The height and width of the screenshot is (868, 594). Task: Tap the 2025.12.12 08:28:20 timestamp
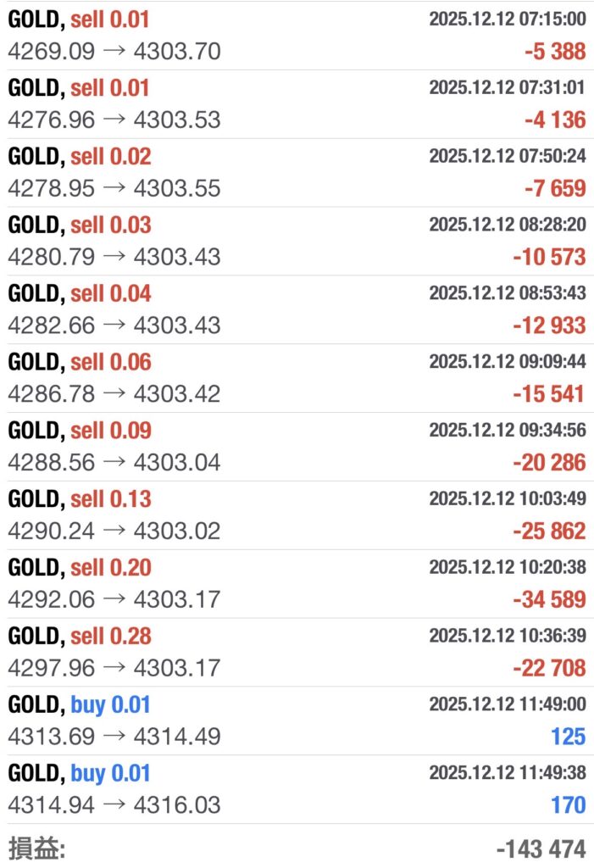507,225
